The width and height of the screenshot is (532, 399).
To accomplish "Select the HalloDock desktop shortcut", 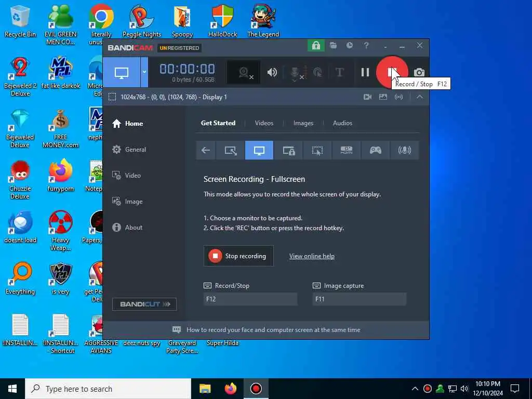I will tap(222, 21).
